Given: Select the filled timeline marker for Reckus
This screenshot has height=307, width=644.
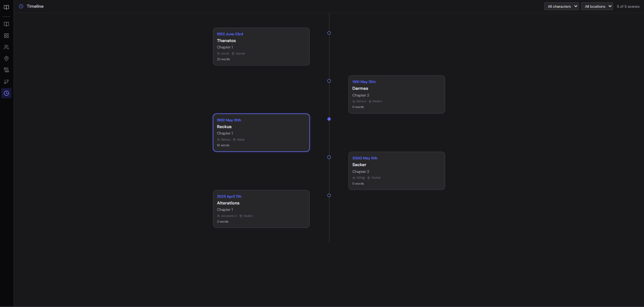Looking at the screenshot, I should (x=329, y=119).
